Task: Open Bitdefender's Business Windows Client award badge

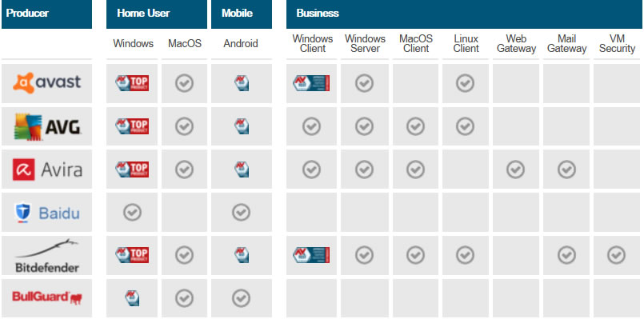Action: tap(311, 255)
